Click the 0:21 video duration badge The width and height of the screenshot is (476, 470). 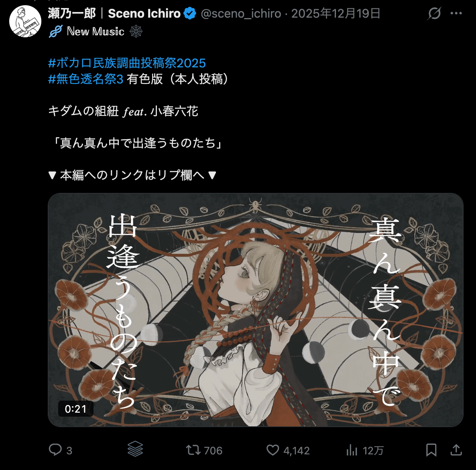click(x=75, y=409)
